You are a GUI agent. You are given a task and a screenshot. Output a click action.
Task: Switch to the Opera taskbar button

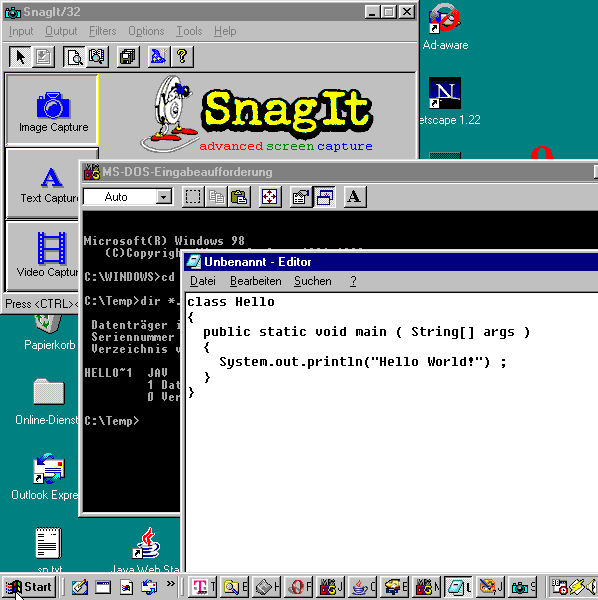coord(299,587)
